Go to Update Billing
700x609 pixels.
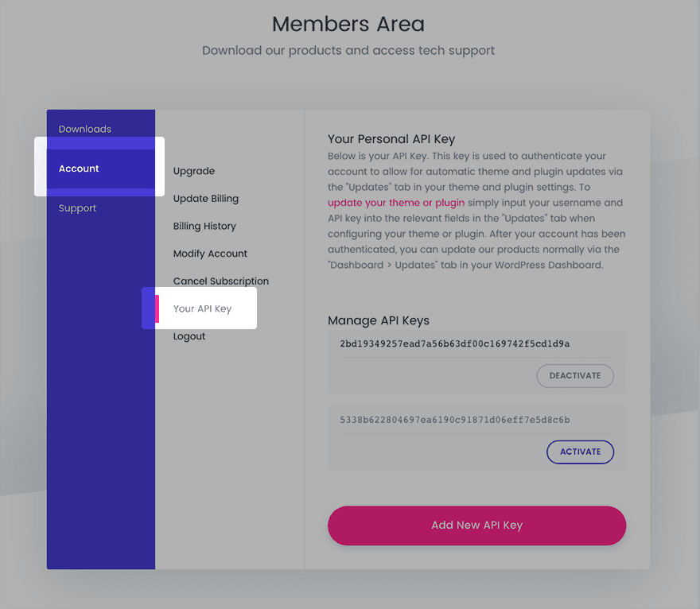tap(206, 199)
